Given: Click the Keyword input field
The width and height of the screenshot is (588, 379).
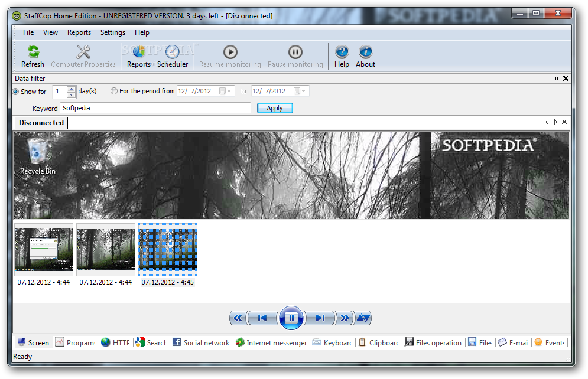Looking at the screenshot, I should [155, 108].
